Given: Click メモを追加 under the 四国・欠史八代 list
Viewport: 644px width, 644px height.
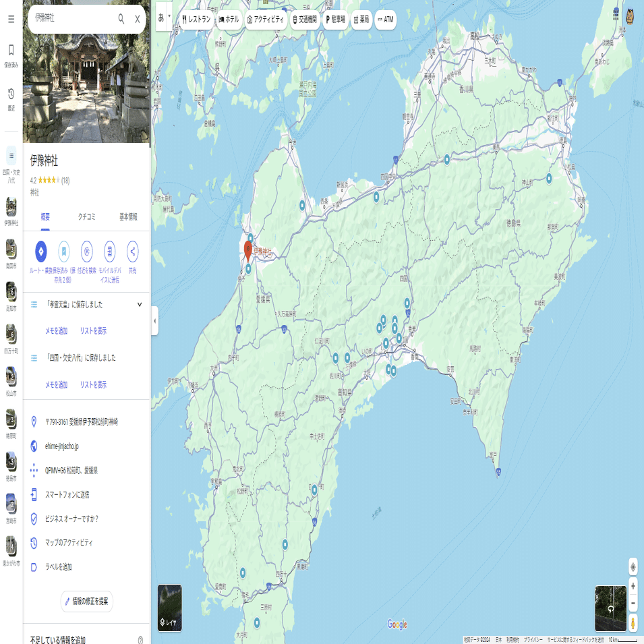Looking at the screenshot, I should click(56, 384).
